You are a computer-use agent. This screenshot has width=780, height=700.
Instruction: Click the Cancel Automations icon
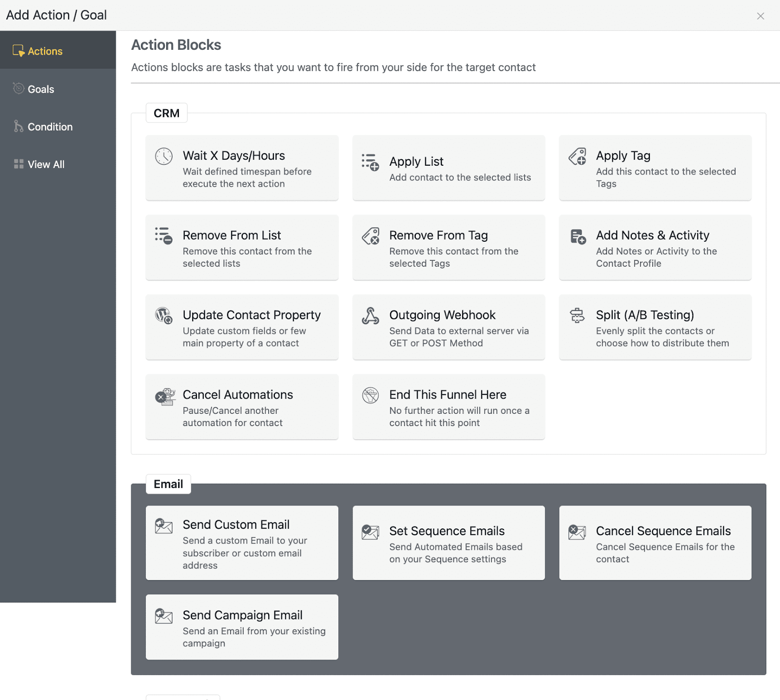pos(165,396)
